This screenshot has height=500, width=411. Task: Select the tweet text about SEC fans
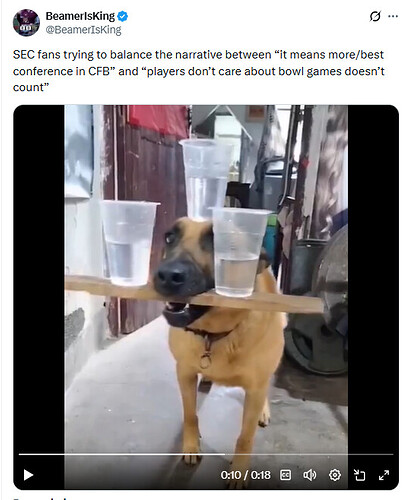199,71
